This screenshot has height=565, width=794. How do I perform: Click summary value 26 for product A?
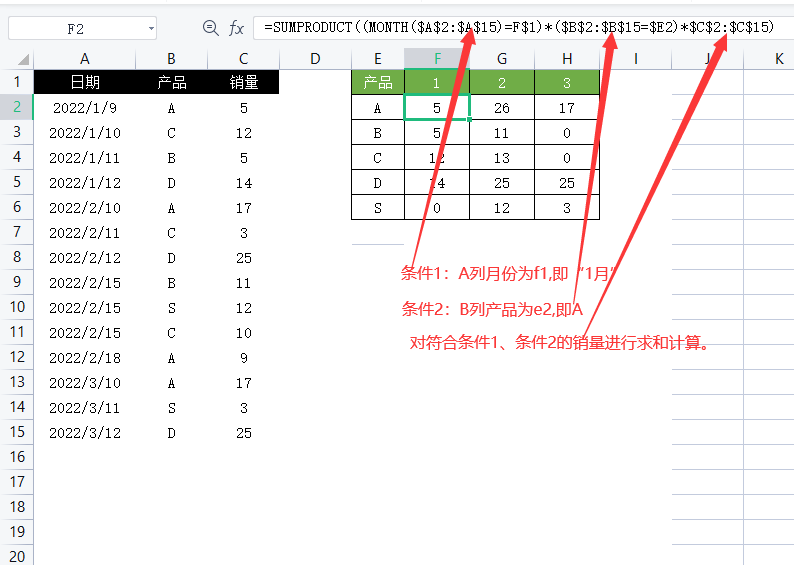click(502, 107)
